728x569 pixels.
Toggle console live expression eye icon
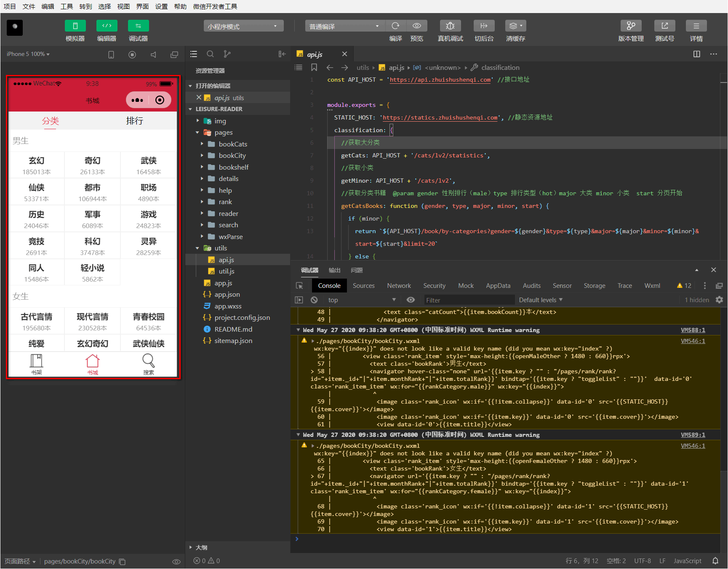411,300
